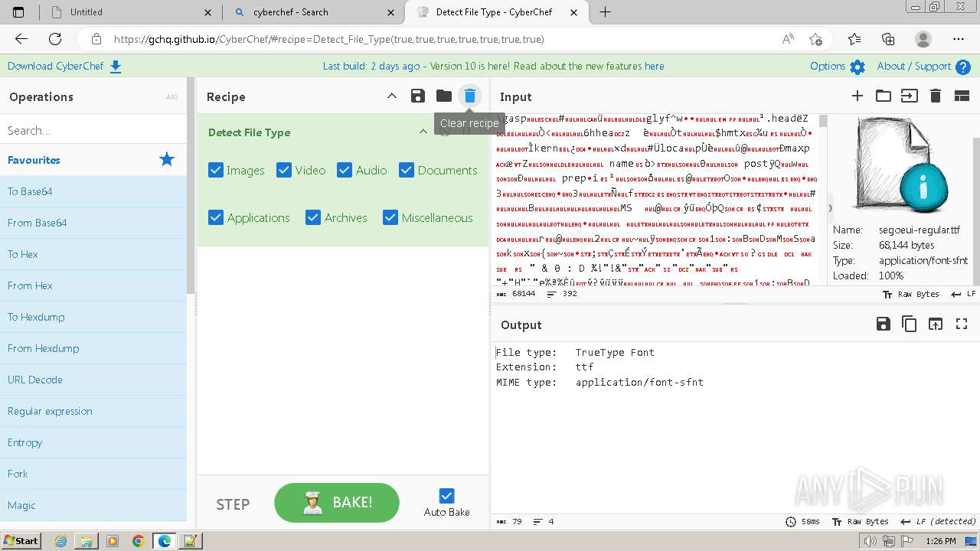Click the browser address bar URL
This screenshot has width=980, height=551.
(329, 39)
